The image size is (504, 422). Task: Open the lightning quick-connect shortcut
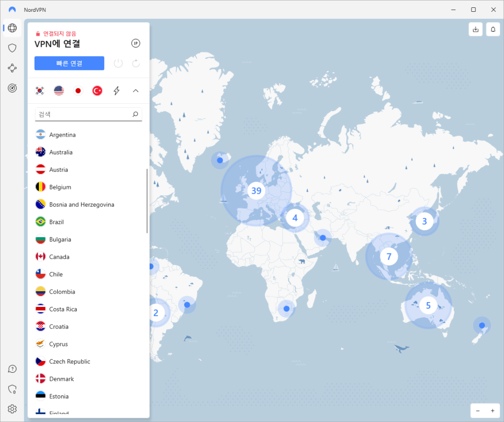pyautogui.click(x=116, y=90)
